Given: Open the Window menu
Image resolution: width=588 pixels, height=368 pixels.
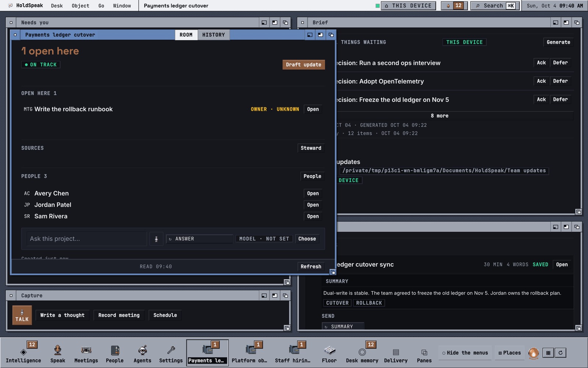Looking at the screenshot, I should [122, 6].
